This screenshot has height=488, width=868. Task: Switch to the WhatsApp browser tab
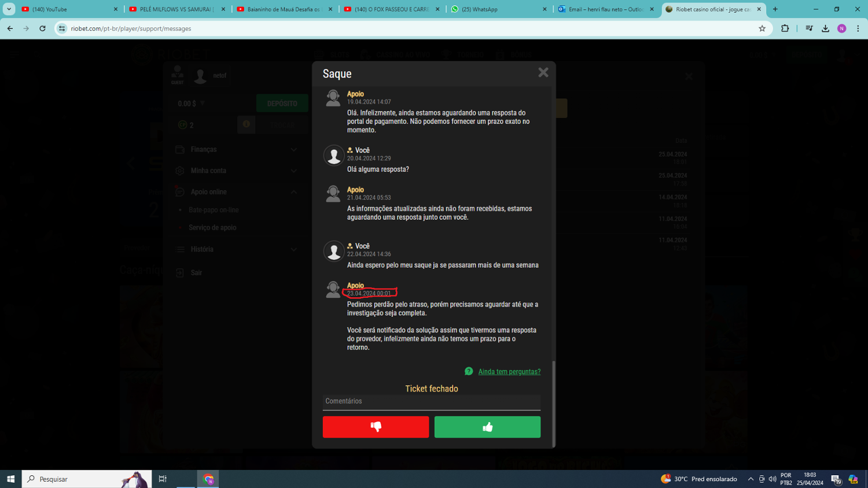[x=498, y=9]
